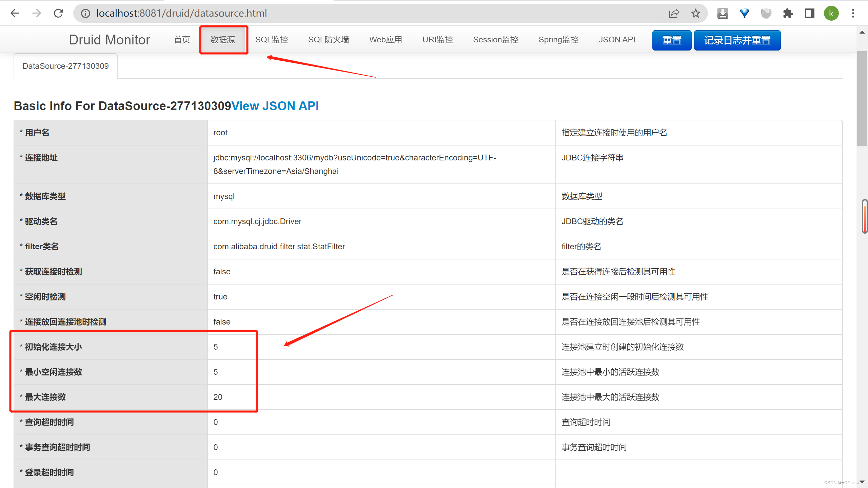This screenshot has height=488, width=868.
Task: Click the jdbc:mysql connection URL value
Action: [x=355, y=164]
